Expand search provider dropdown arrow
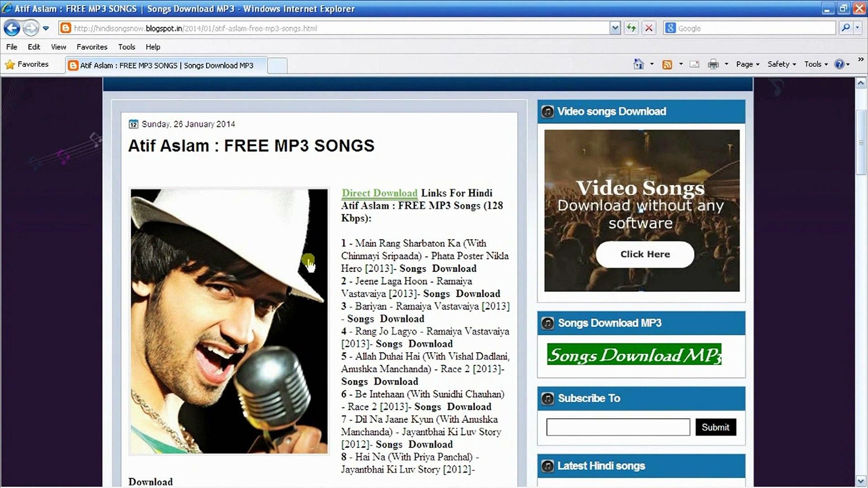Viewport: 868px width, 488px height. pyautogui.click(x=858, y=28)
